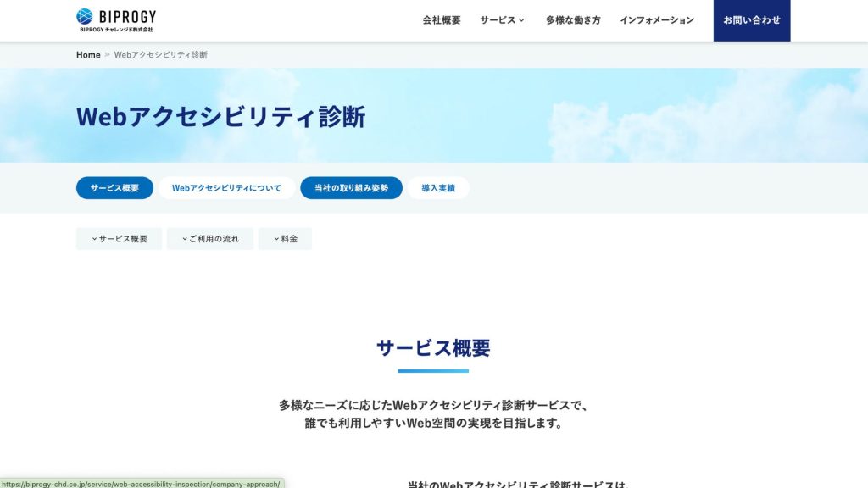This screenshot has height=488, width=868.
Task: Jump to the 料金 section anchor
Action: click(285, 239)
